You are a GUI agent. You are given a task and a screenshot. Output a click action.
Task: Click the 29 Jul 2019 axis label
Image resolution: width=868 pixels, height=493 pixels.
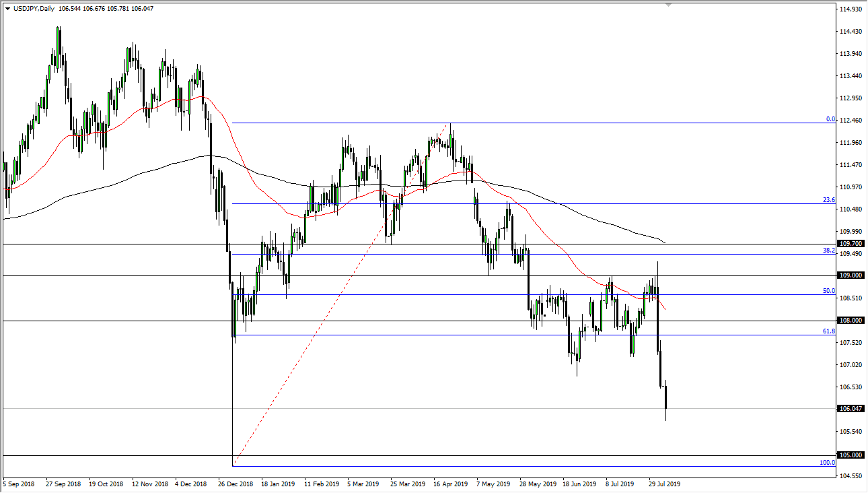664,484
